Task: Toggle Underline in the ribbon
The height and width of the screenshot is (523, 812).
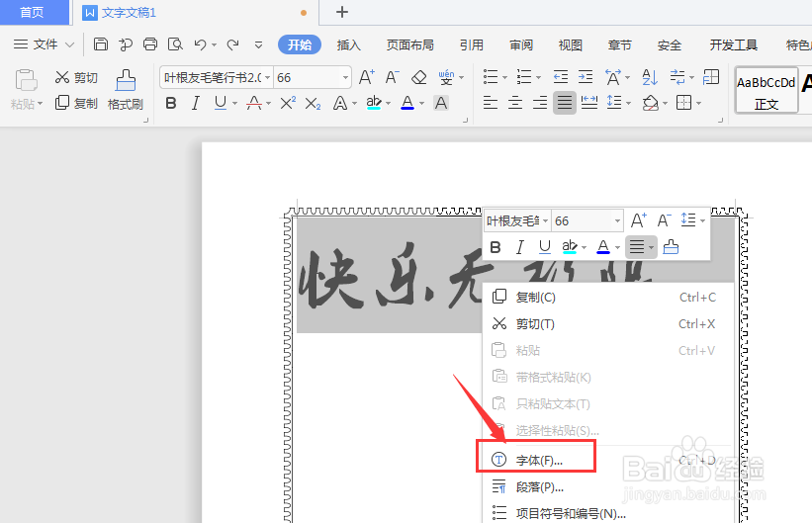Action: pos(221,103)
